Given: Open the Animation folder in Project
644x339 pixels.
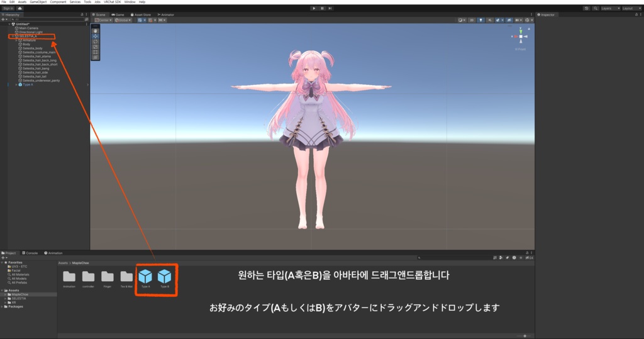Looking at the screenshot, I should tap(69, 279).
